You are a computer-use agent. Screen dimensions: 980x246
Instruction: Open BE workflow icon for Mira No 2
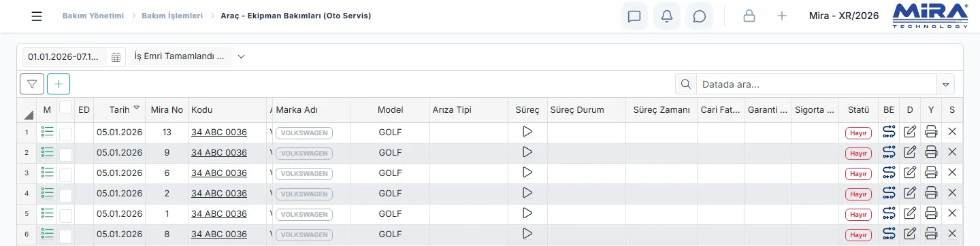[x=889, y=193]
